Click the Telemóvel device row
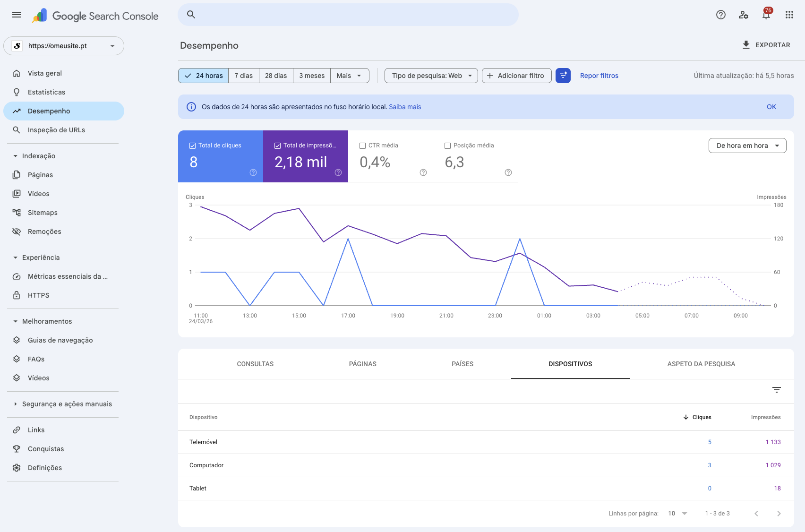The height and width of the screenshot is (532, 805). coord(486,442)
